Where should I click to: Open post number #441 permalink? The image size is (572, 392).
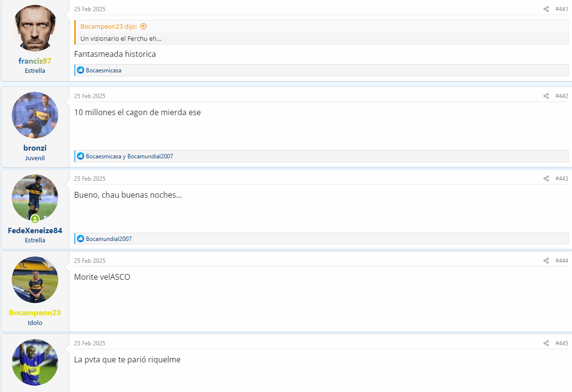click(x=562, y=9)
